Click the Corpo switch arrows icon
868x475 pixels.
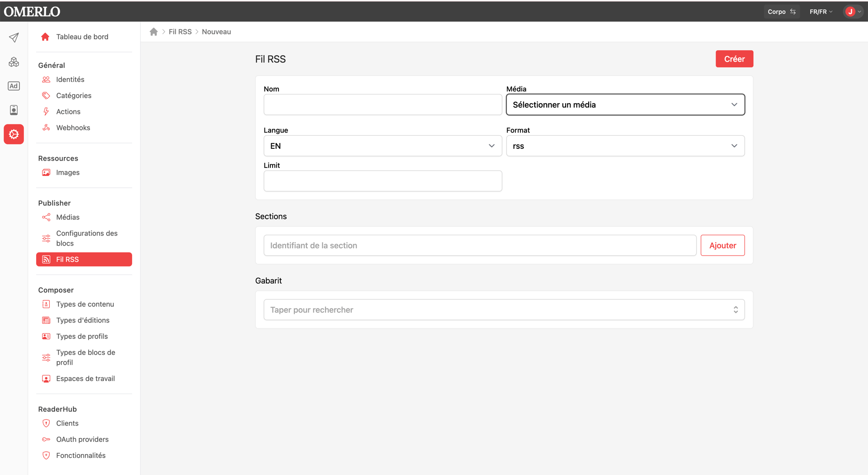pyautogui.click(x=793, y=12)
